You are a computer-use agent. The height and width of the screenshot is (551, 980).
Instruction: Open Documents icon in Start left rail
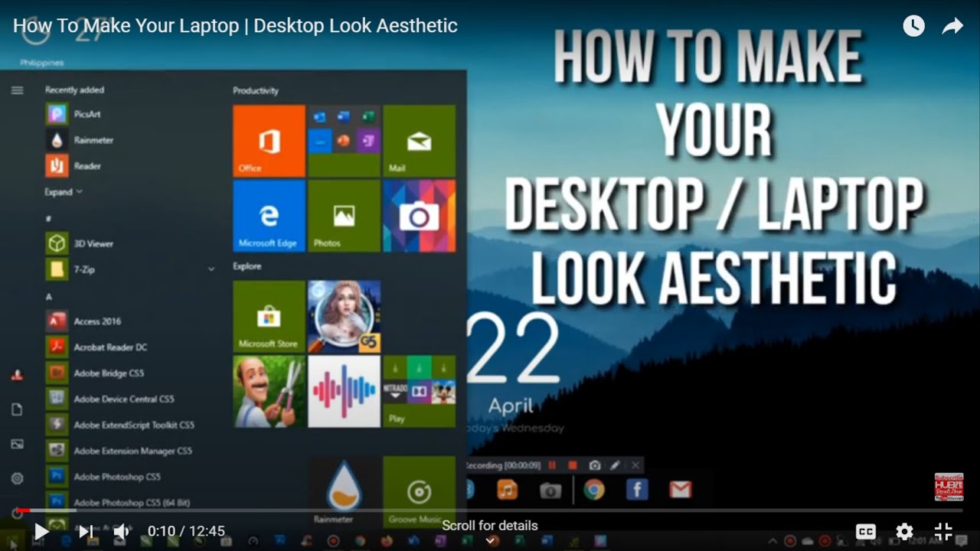pos(17,410)
